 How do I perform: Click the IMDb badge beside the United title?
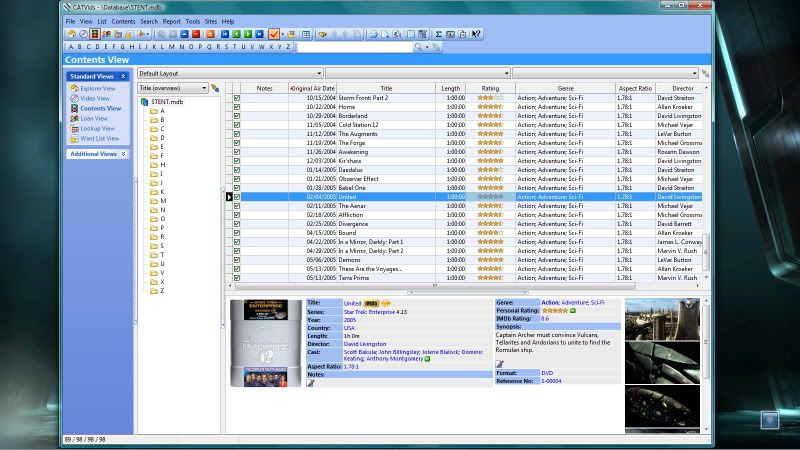pyautogui.click(x=371, y=303)
